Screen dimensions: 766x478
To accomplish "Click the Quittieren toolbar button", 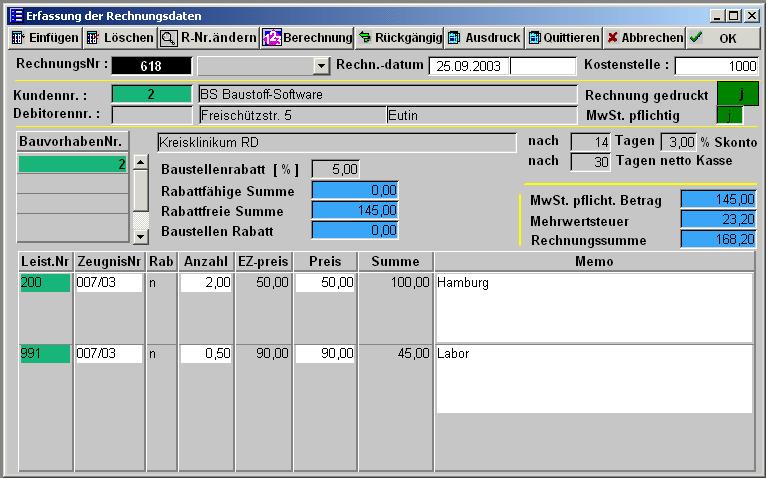I will tap(564, 38).
